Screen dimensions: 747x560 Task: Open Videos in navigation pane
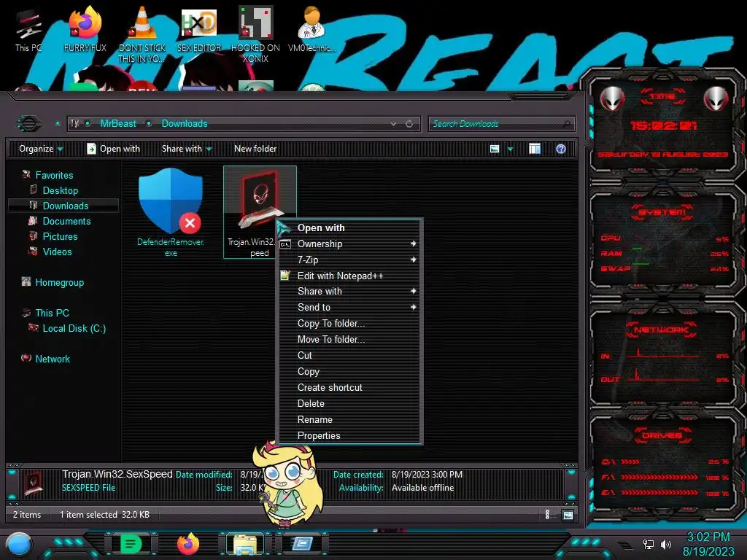click(x=57, y=252)
